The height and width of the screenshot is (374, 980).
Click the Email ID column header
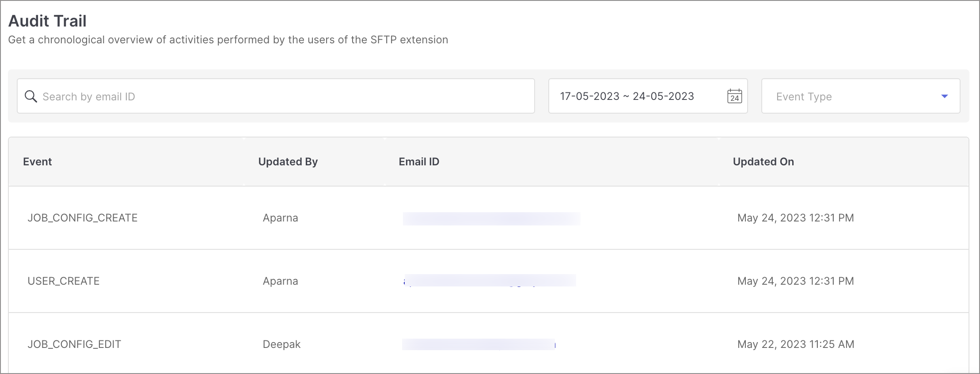click(419, 162)
